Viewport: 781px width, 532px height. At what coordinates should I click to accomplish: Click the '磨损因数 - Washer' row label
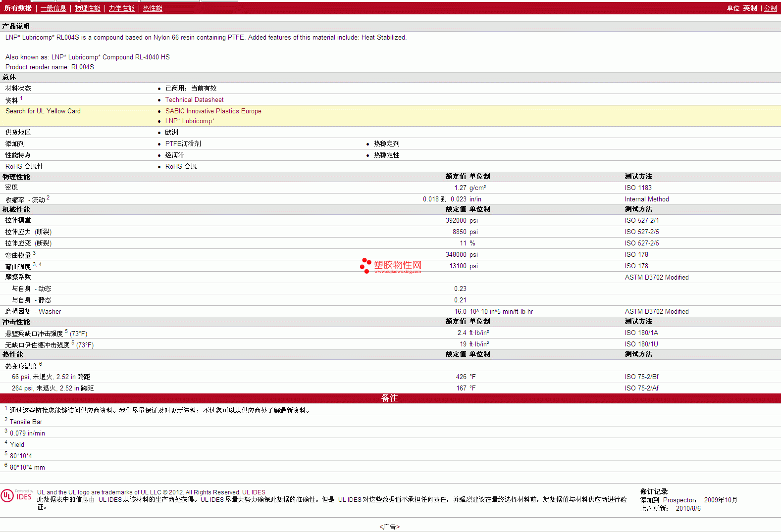tap(33, 311)
